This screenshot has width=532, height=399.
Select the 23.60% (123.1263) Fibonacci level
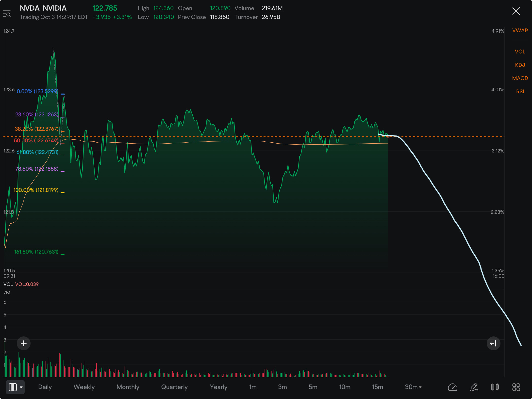point(37,115)
